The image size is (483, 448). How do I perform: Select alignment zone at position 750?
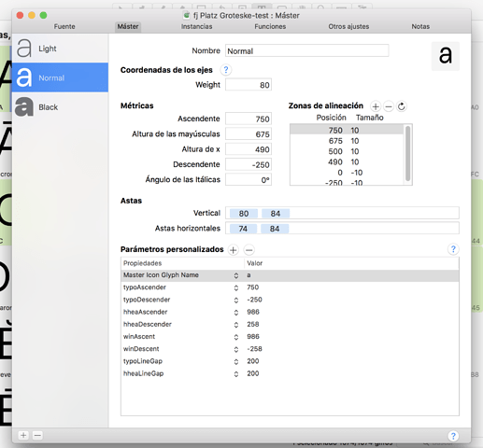[x=347, y=130]
